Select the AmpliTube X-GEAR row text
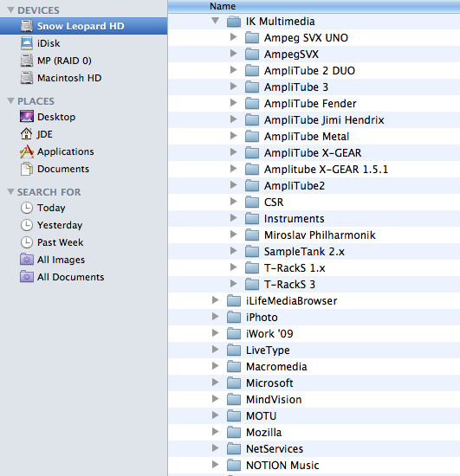 pos(313,153)
